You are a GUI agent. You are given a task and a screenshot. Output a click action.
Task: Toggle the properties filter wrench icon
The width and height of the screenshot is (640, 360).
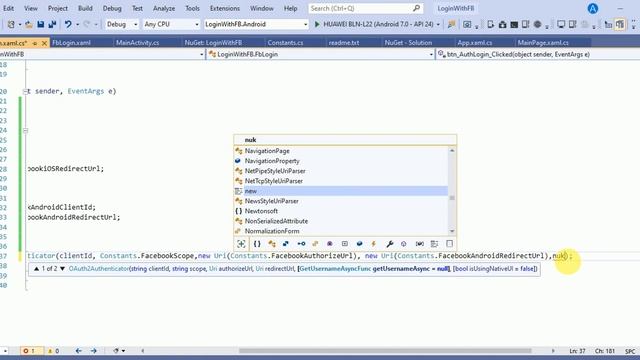coord(389,244)
